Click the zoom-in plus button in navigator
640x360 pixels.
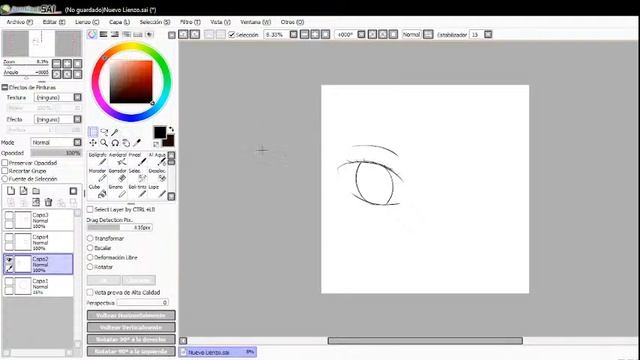point(67,63)
